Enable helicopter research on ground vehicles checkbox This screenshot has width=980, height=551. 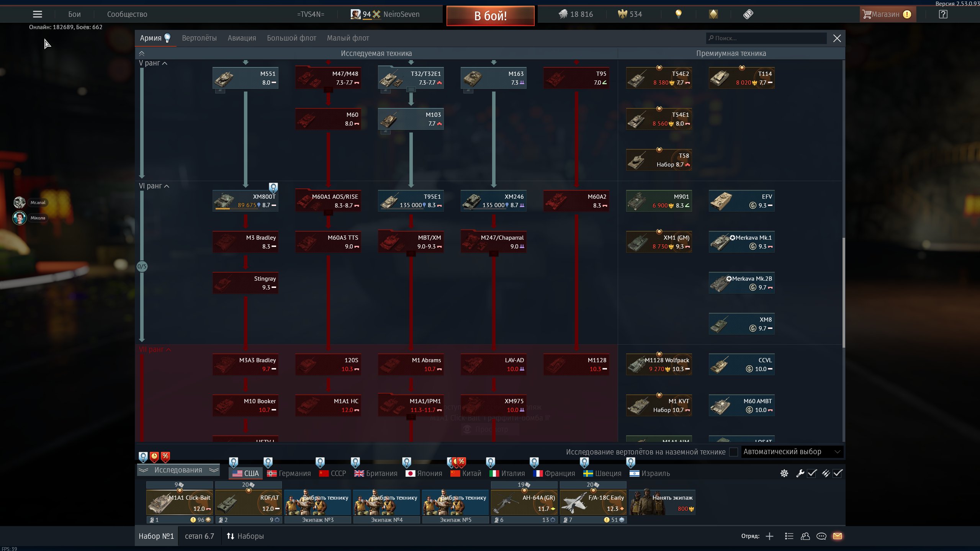click(x=733, y=452)
